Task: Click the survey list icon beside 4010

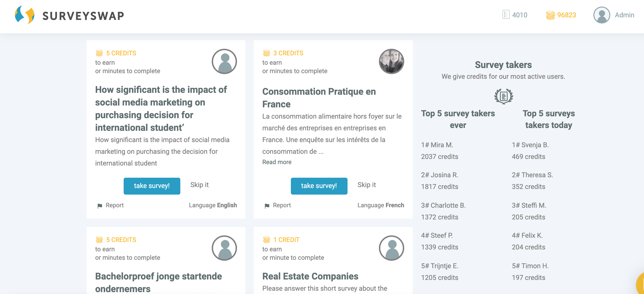Action: [506, 15]
